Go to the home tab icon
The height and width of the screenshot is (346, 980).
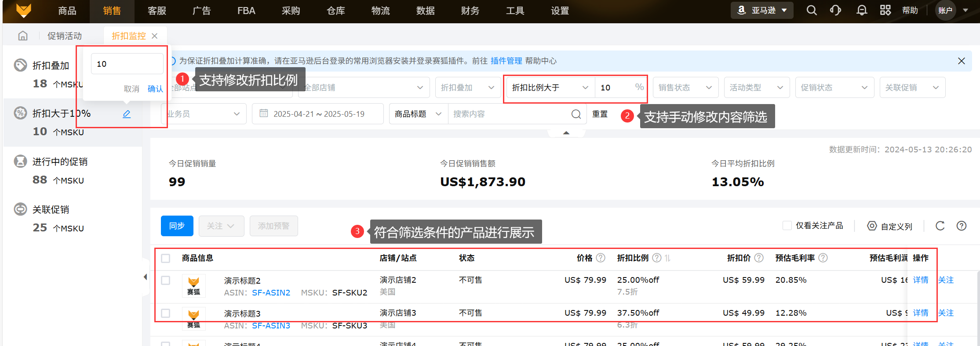pos(23,36)
